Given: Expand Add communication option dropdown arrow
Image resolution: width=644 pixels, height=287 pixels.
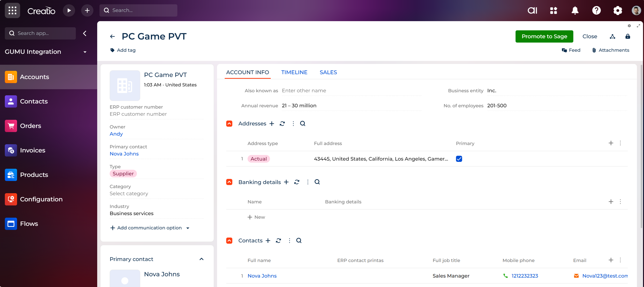Looking at the screenshot, I should tap(188, 228).
